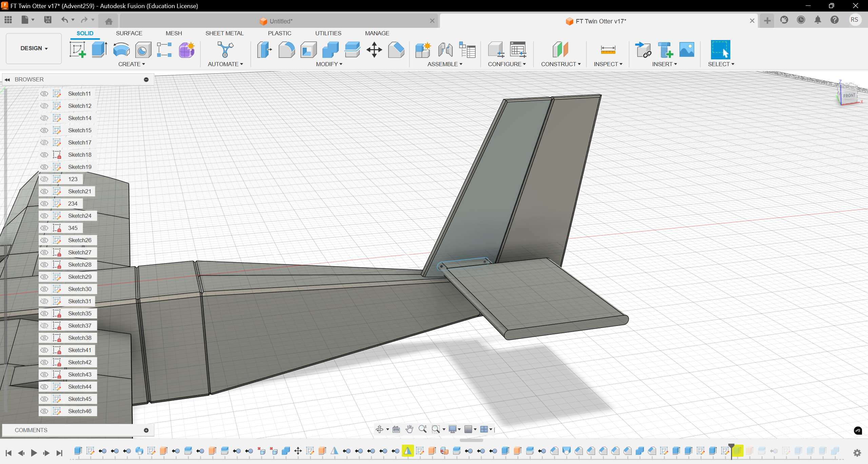Click the ViewCube FRONT face
This screenshot has height=464, width=868.
[849, 96]
